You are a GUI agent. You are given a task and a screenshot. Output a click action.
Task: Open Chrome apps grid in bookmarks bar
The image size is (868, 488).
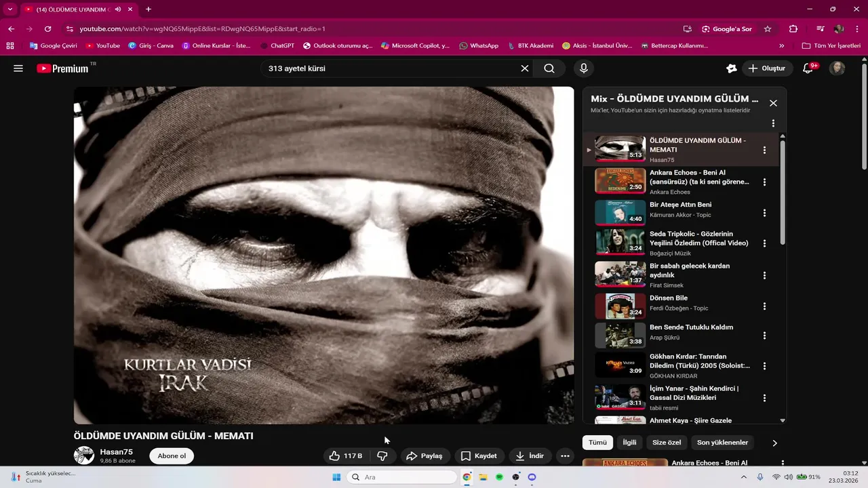coord(9,46)
